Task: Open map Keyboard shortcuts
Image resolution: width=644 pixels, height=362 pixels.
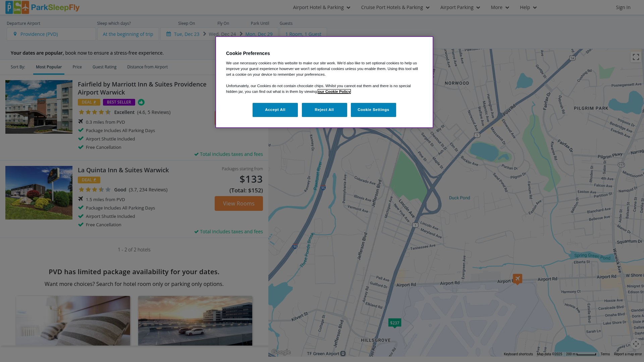Action: point(518,354)
